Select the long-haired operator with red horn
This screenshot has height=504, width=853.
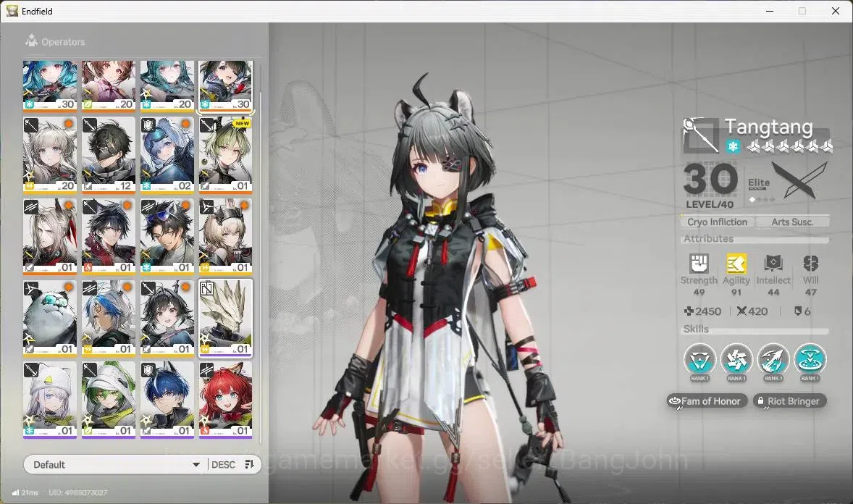(x=50, y=237)
